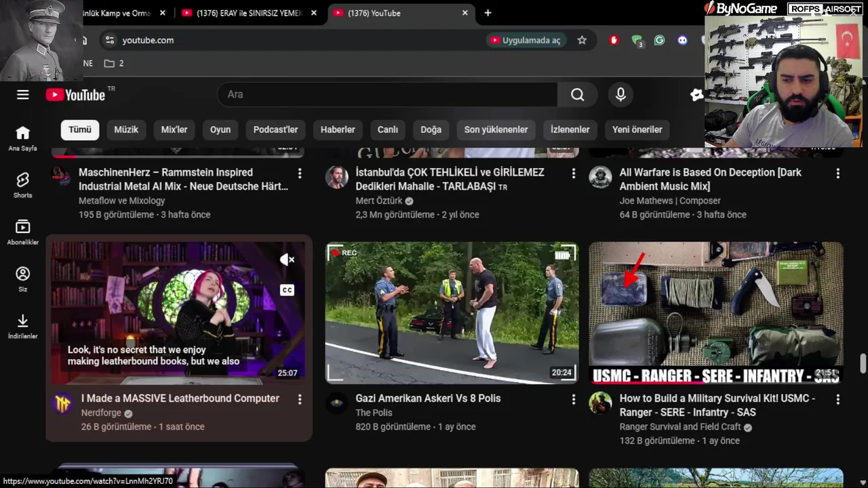Open Ana Sayfa in sidebar
The image size is (868, 488).
(x=23, y=138)
